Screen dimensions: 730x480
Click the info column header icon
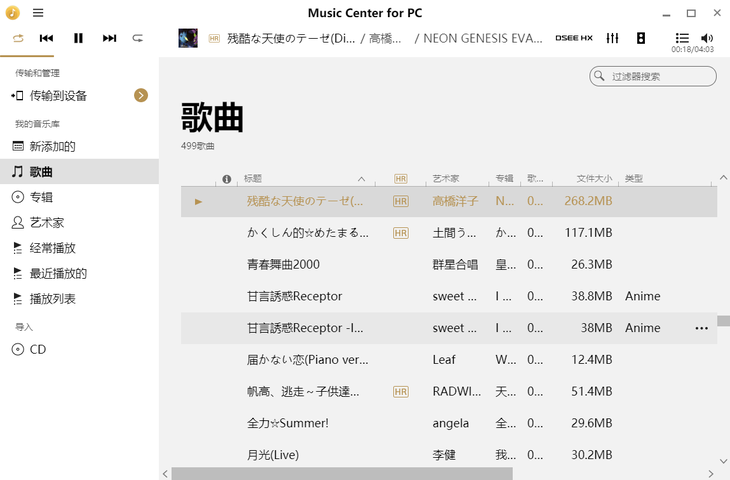(x=227, y=179)
